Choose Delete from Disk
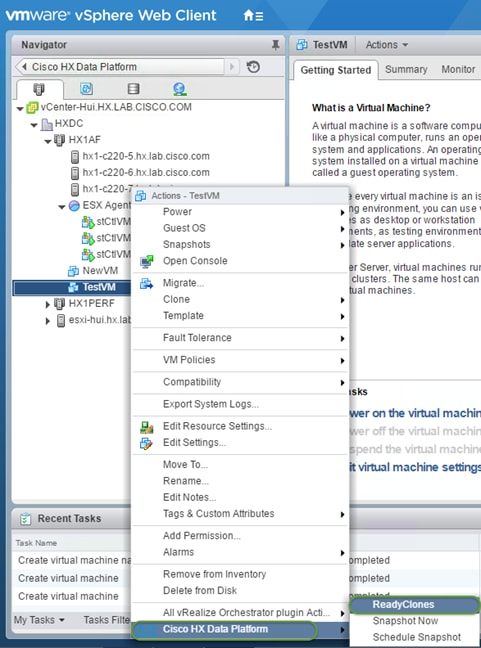Screen dimensions: 481x648 pos(240,591)
